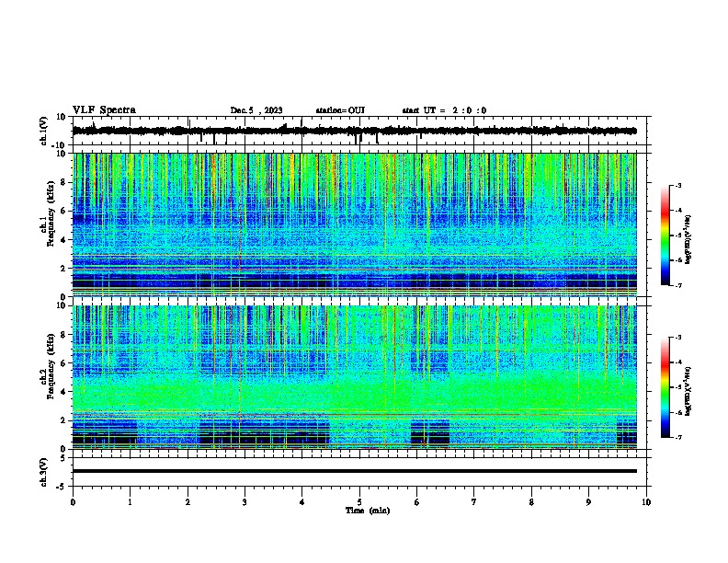Click the "start UT = 2:0:0" header text

click(x=444, y=110)
